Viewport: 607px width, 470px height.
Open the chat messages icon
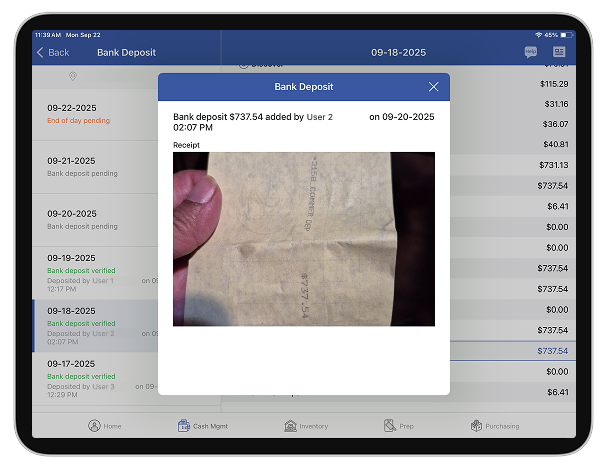click(x=530, y=52)
